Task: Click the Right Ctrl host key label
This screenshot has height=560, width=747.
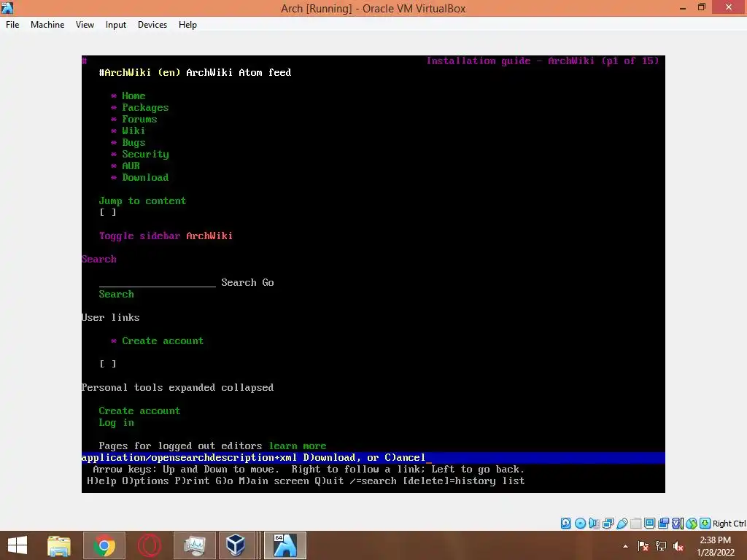Action: (729, 524)
